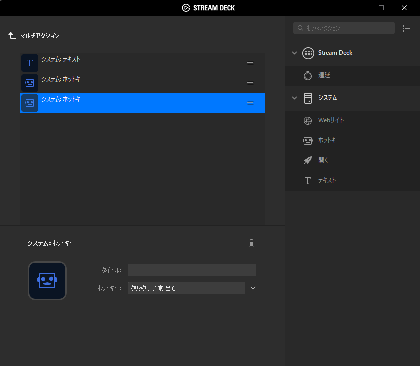Click the ホットキー field label in properties
The height and width of the screenshot is (366, 420).
[109, 288]
